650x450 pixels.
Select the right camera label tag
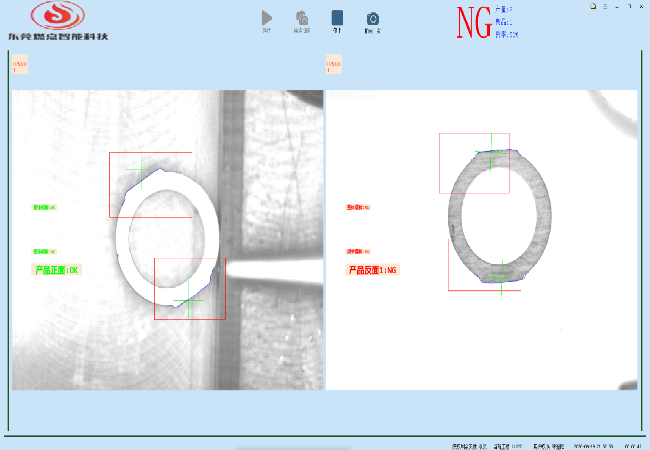[x=334, y=65]
